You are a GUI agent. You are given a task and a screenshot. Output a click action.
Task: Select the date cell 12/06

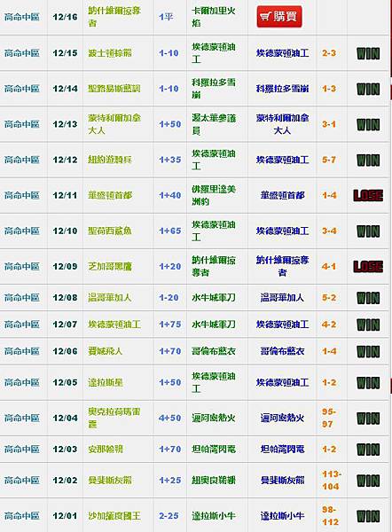coord(65,351)
